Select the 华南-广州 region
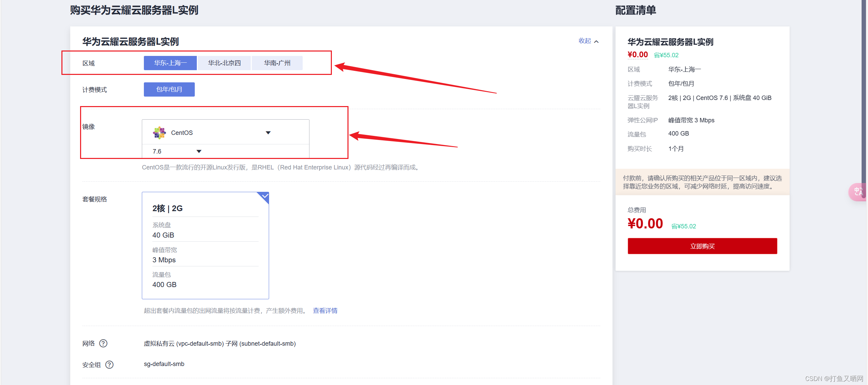This screenshot has width=868, height=385. (x=277, y=63)
